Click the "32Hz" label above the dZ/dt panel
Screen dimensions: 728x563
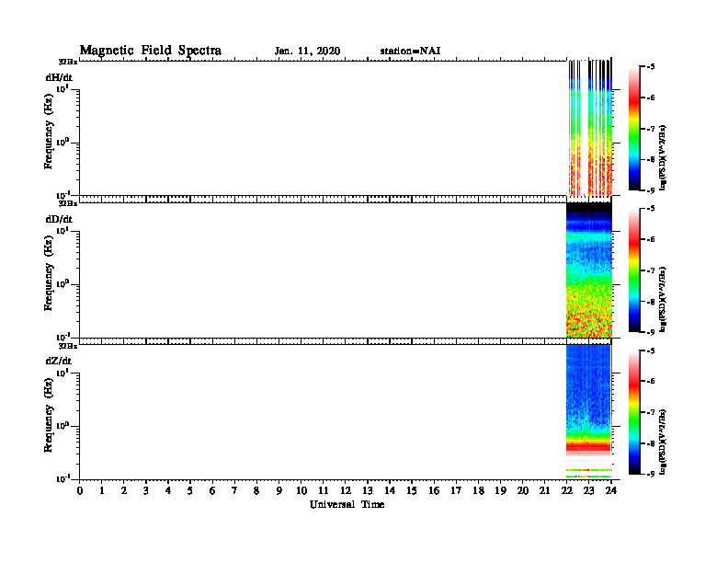(68, 346)
